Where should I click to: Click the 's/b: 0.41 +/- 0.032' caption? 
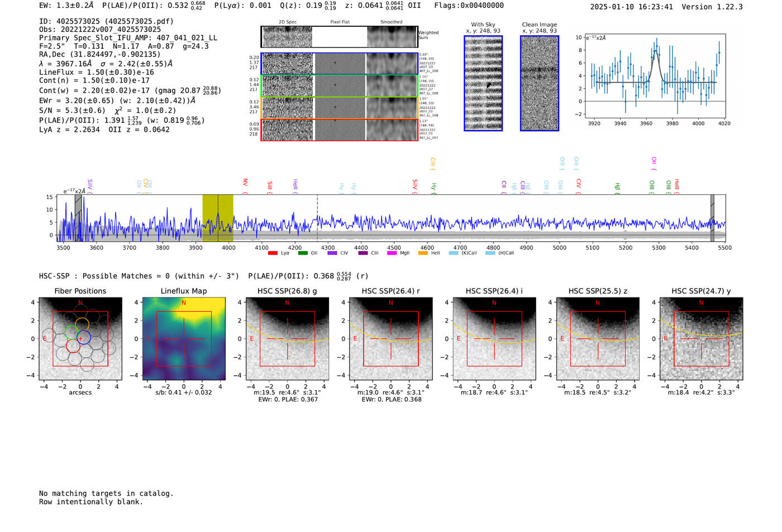pyautogui.click(x=184, y=392)
